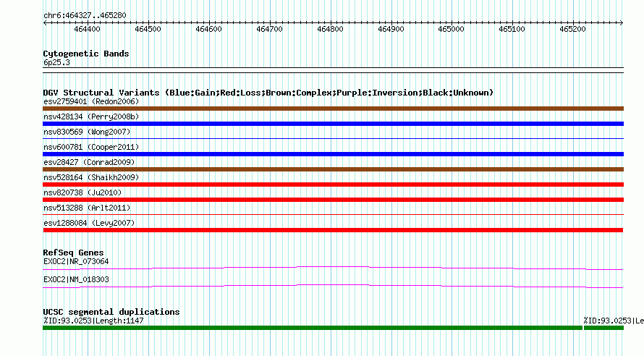644x356 pixels.
Task: Click the DGV Structural Variants track title
Action: click(268, 93)
